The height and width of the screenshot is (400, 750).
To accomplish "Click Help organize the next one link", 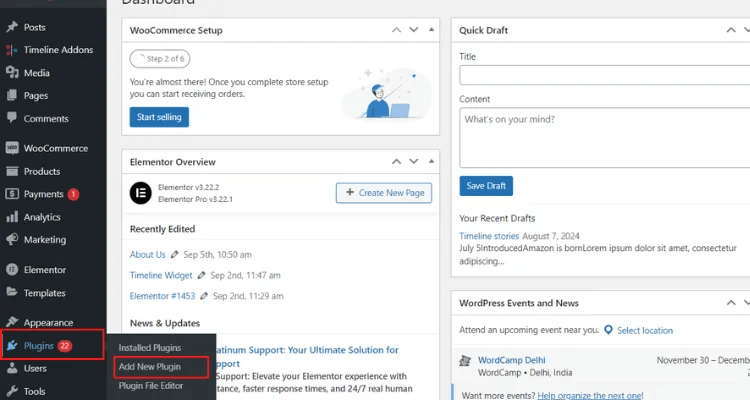I will click(590, 396).
